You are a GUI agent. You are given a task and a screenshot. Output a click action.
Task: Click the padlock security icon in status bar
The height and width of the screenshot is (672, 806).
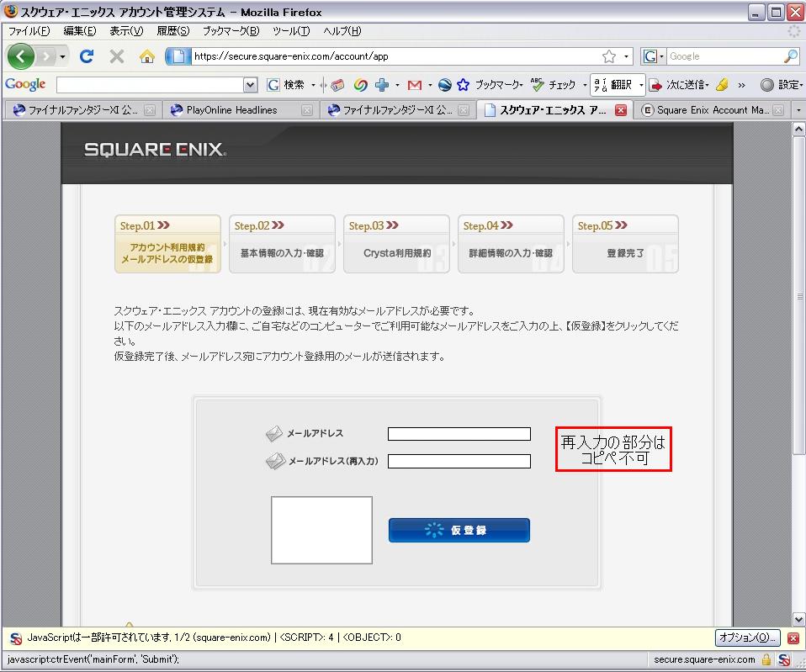click(x=766, y=659)
